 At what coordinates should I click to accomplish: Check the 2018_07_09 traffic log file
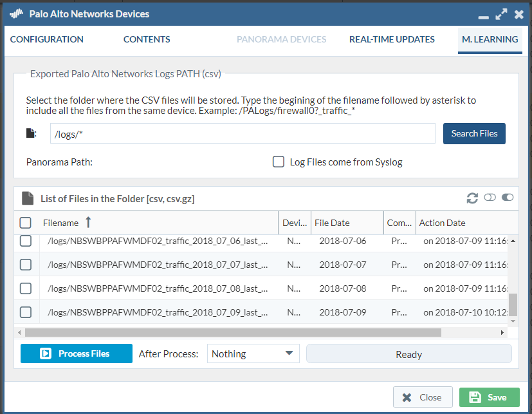pos(26,312)
